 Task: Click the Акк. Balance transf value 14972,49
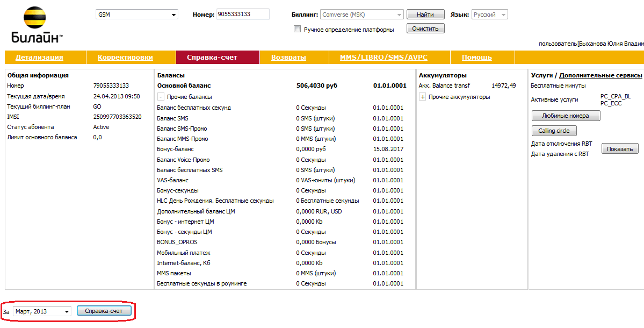click(x=503, y=85)
